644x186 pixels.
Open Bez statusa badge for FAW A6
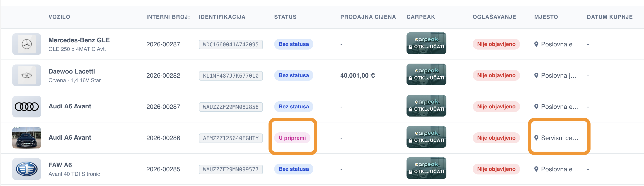[293, 169]
